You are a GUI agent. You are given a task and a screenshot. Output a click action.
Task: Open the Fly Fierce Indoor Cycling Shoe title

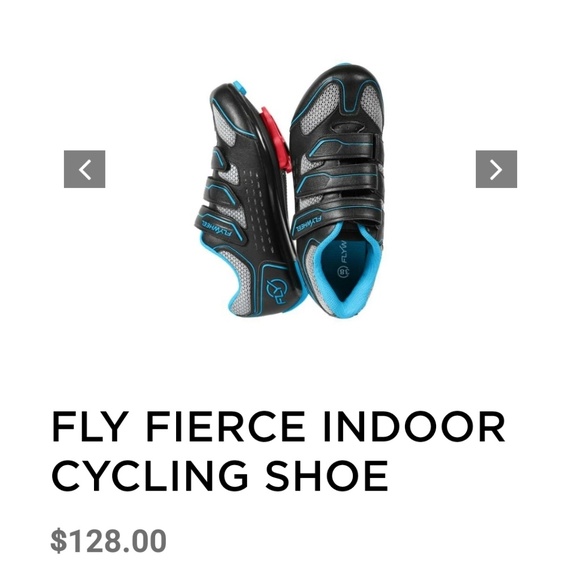[278, 451]
